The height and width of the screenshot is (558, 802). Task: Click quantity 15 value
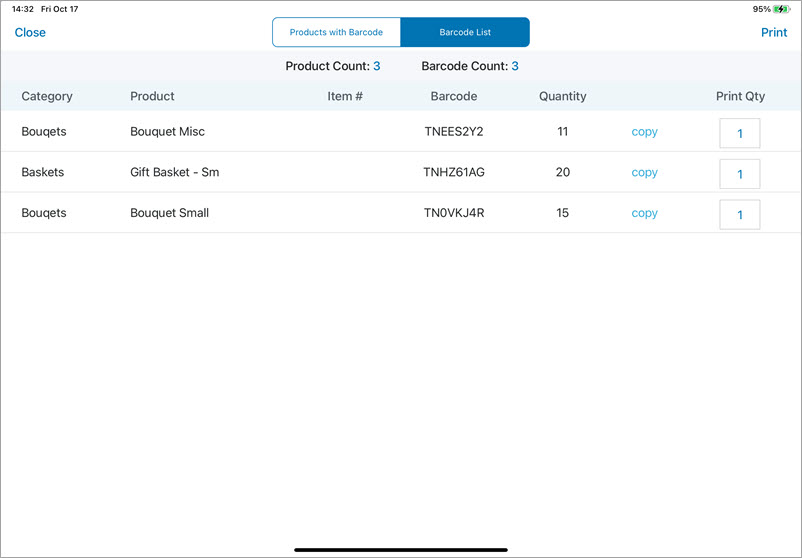coord(563,213)
